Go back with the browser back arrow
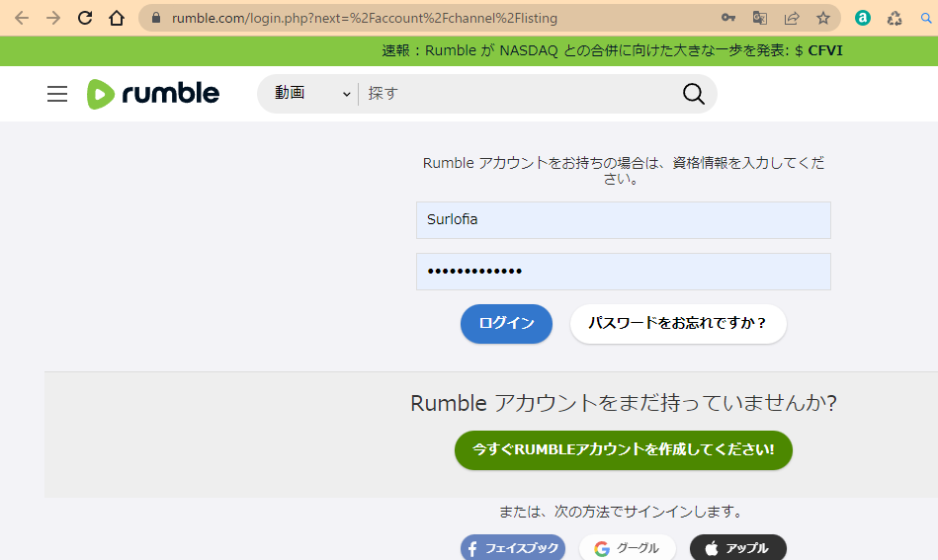Screen dimensions: 938x560 click(22, 18)
